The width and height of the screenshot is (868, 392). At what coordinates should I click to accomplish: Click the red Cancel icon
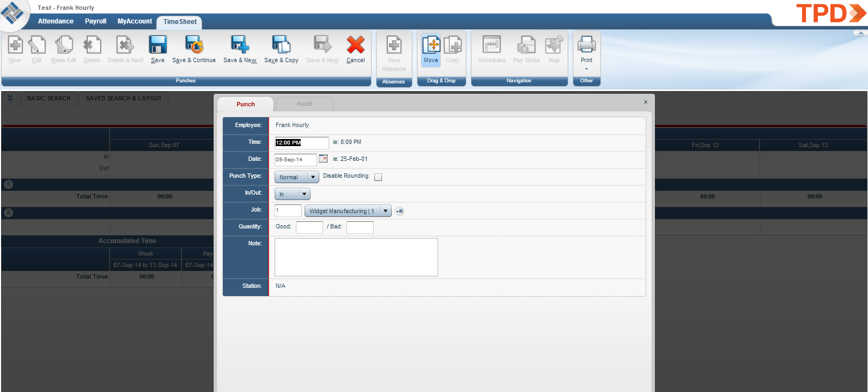click(x=356, y=45)
